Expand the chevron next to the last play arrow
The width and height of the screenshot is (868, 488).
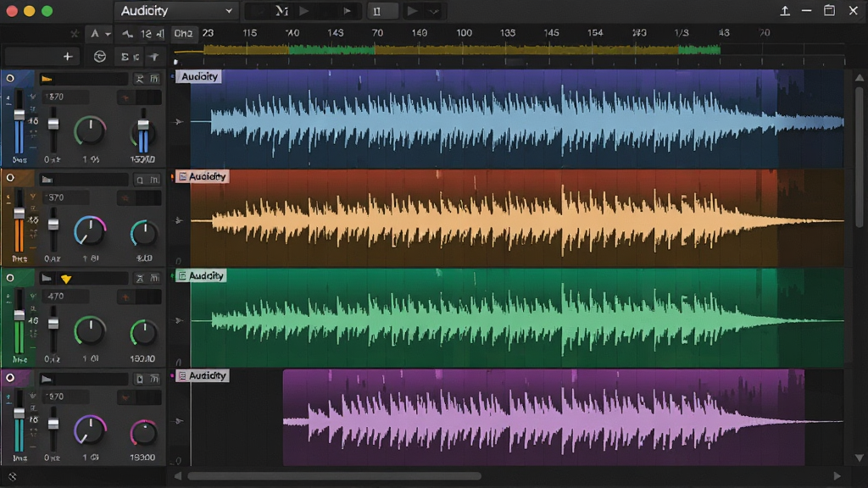[x=434, y=12]
